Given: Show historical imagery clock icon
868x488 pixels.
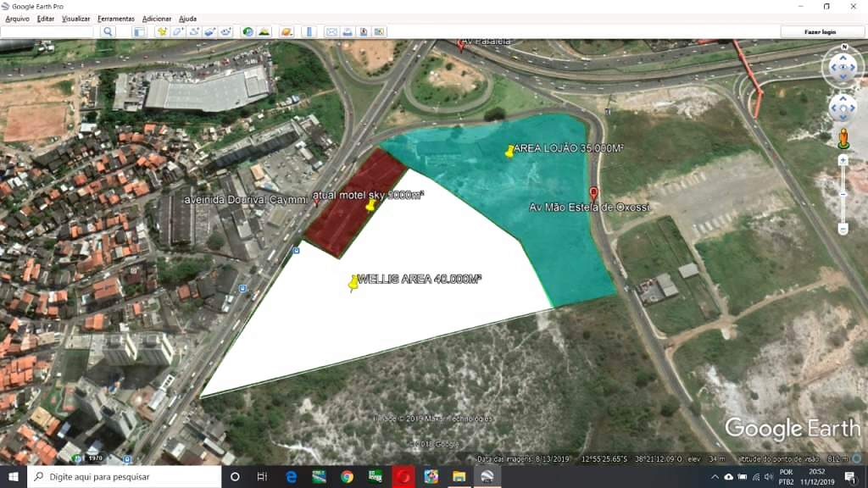Looking at the screenshot, I should click(248, 31).
